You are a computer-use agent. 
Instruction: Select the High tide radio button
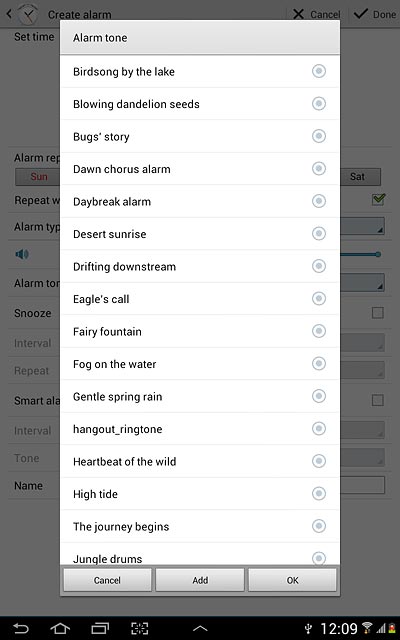click(319, 493)
